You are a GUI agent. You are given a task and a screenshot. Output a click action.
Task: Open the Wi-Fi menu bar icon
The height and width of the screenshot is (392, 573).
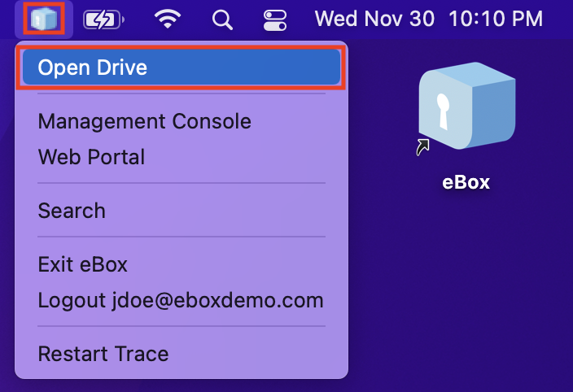click(168, 19)
